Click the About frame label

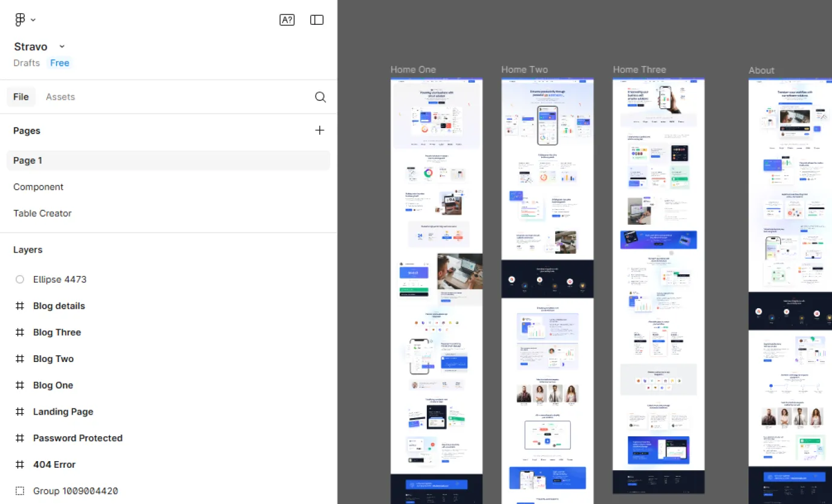coord(761,70)
